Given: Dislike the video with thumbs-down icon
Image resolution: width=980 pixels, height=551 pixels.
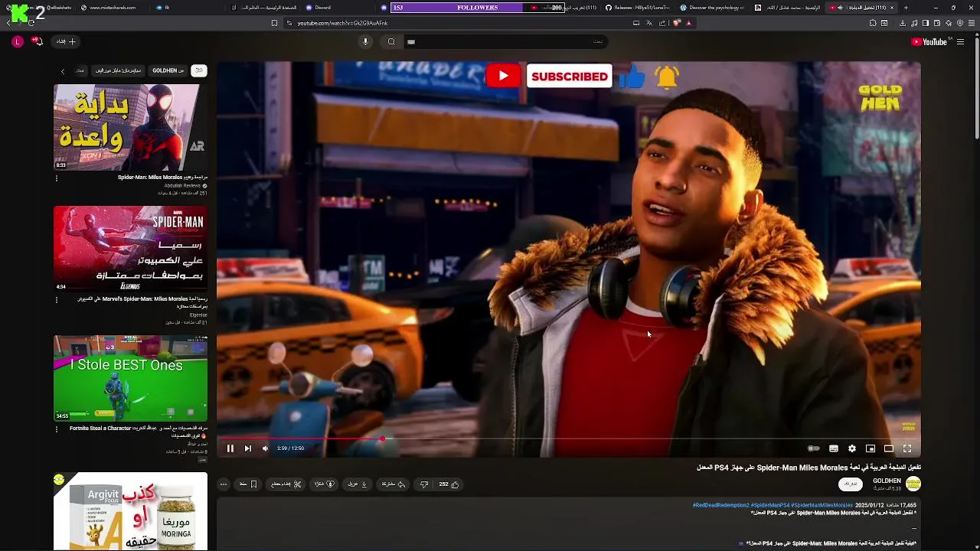Looking at the screenshot, I should [x=424, y=484].
